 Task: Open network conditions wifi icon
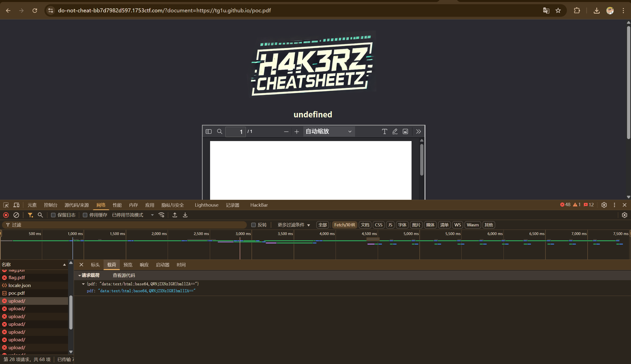coord(162,215)
